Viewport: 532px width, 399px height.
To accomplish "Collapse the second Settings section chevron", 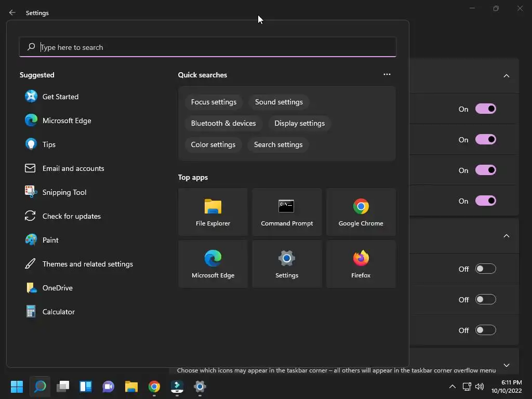I will point(506,236).
